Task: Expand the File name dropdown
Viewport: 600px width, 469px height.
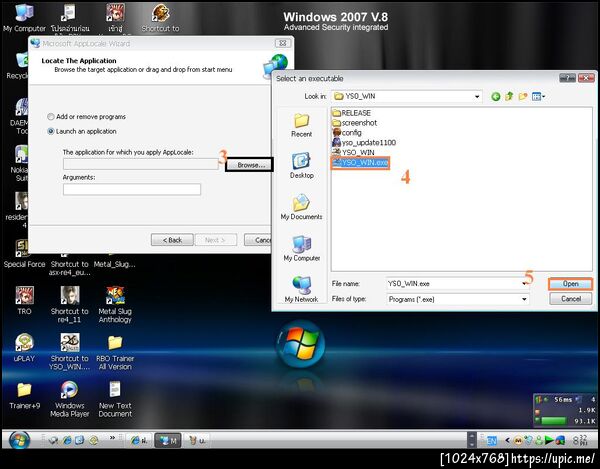Action: point(524,283)
